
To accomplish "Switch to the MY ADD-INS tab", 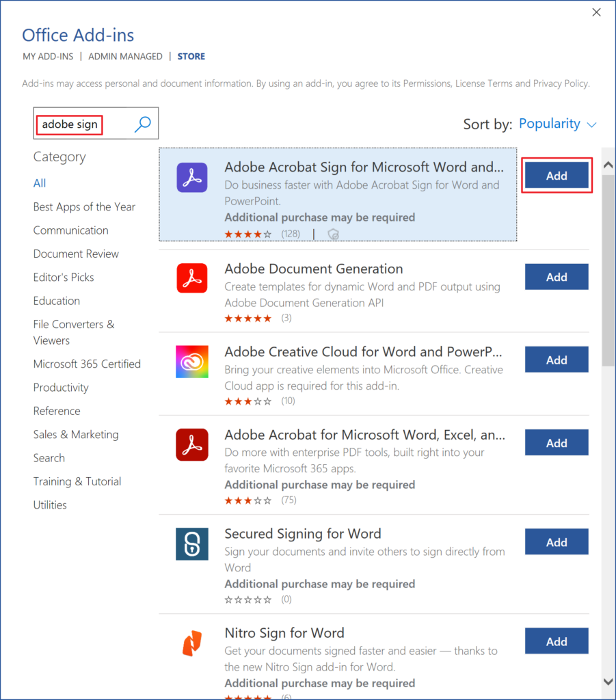I will 49,56.
